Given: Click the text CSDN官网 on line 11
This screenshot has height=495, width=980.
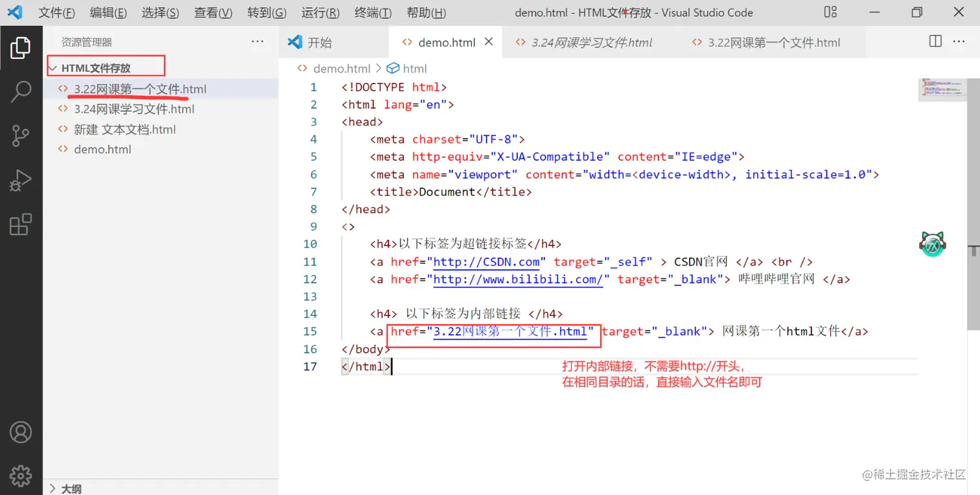Looking at the screenshot, I should (x=701, y=262).
